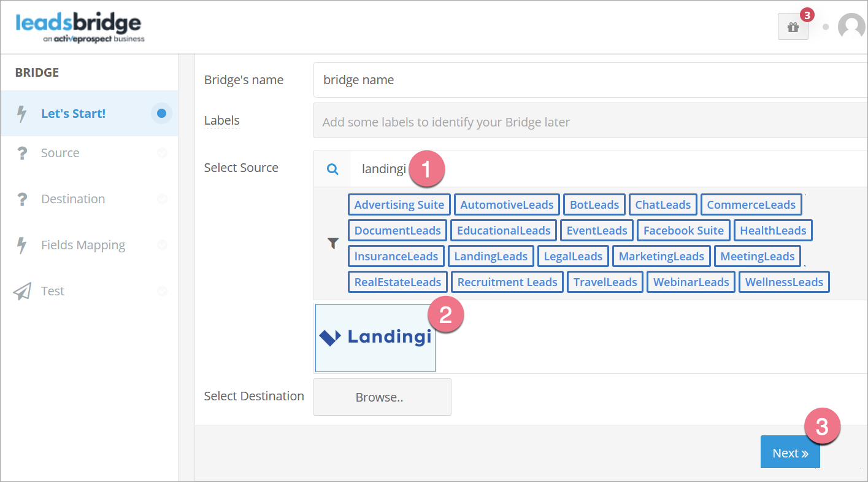Image resolution: width=868 pixels, height=482 pixels.
Task: Click the question mark icon beside Source
Action: pos(22,154)
